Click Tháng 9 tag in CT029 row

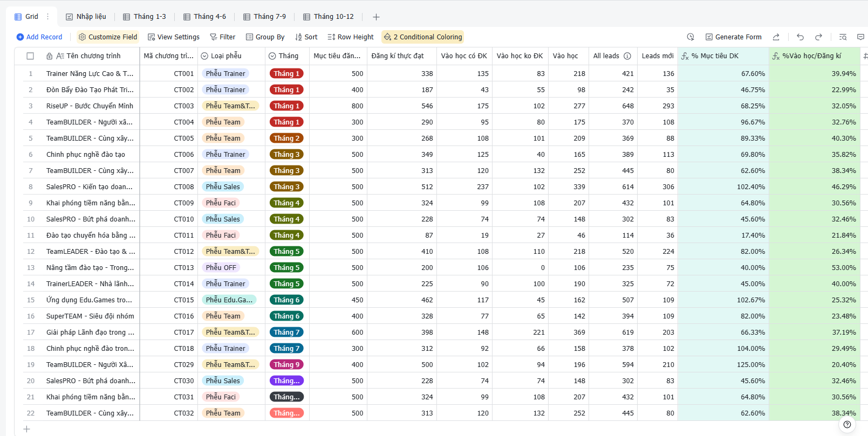pyautogui.click(x=286, y=365)
